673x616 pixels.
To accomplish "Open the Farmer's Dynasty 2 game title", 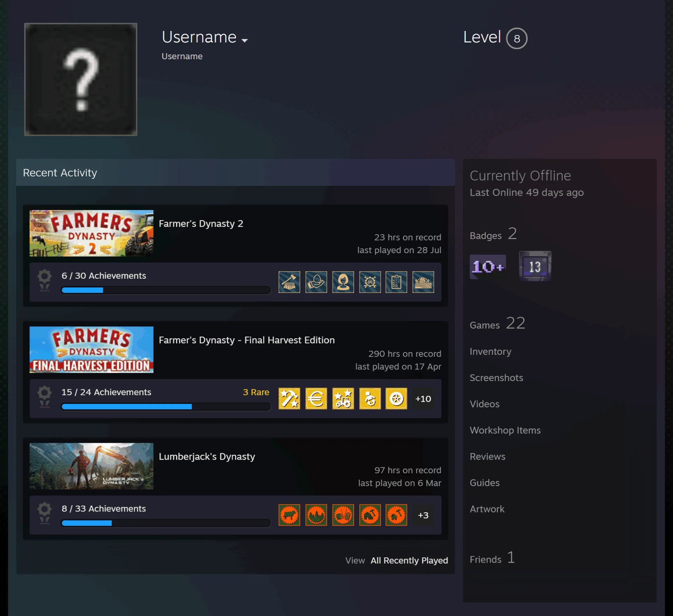I will [x=201, y=224].
